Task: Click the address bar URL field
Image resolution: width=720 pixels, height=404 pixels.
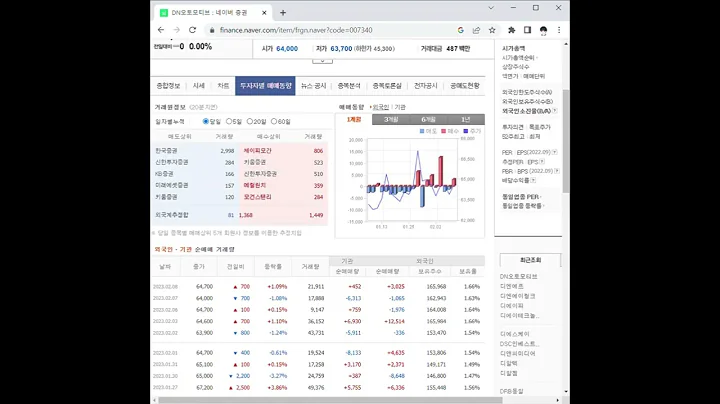Action: click(331, 30)
